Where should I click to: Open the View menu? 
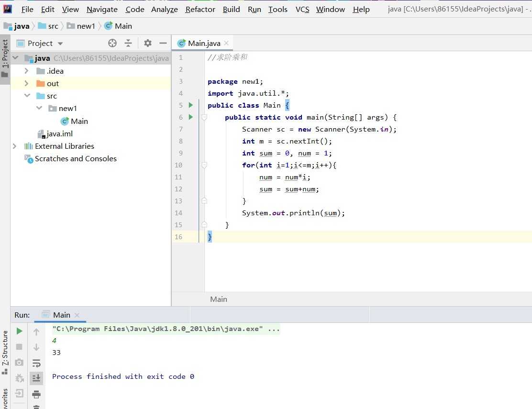click(x=70, y=10)
